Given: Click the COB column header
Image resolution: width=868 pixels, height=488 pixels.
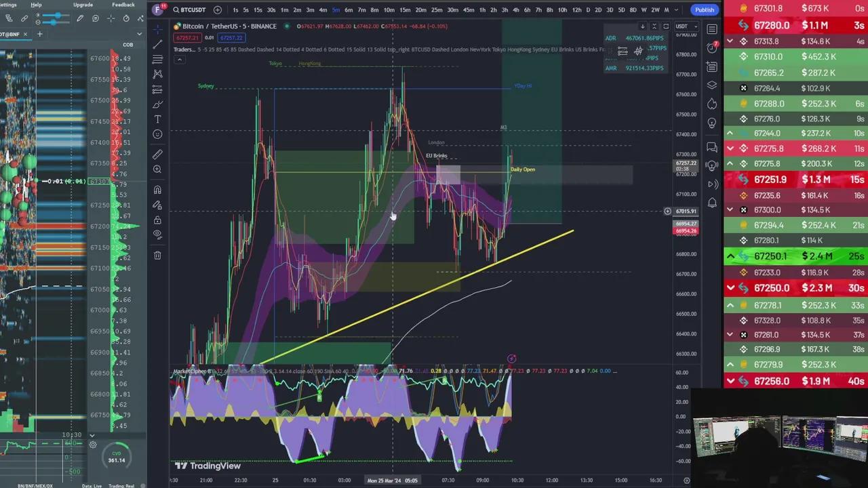Looking at the screenshot, I should (x=127, y=45).
